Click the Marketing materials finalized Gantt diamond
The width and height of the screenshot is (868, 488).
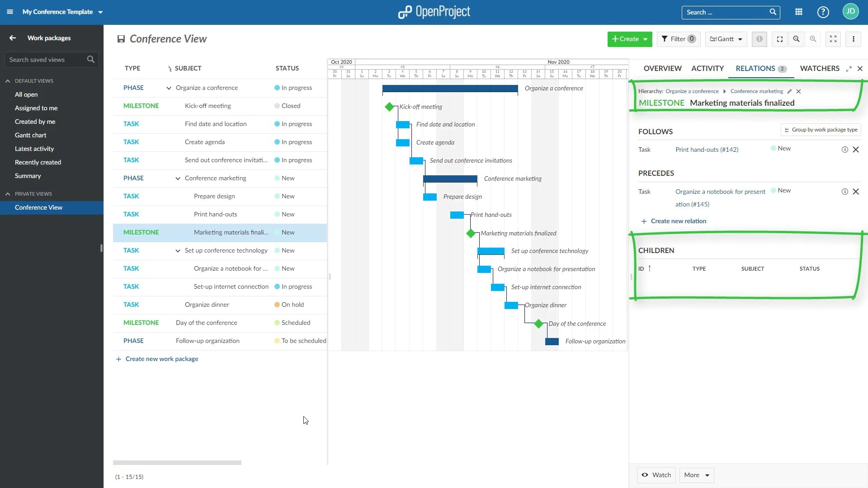[471, 233]
